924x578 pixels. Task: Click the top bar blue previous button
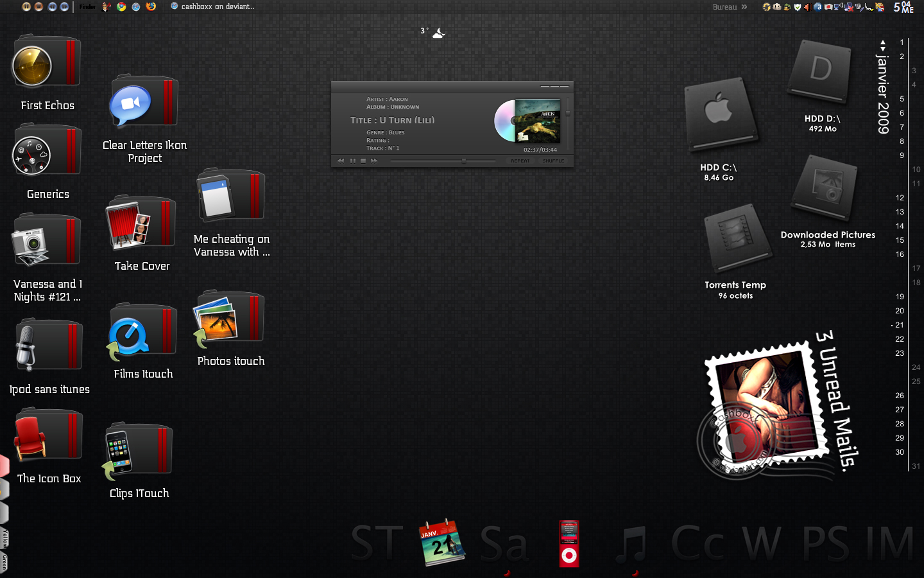[52, 6]
